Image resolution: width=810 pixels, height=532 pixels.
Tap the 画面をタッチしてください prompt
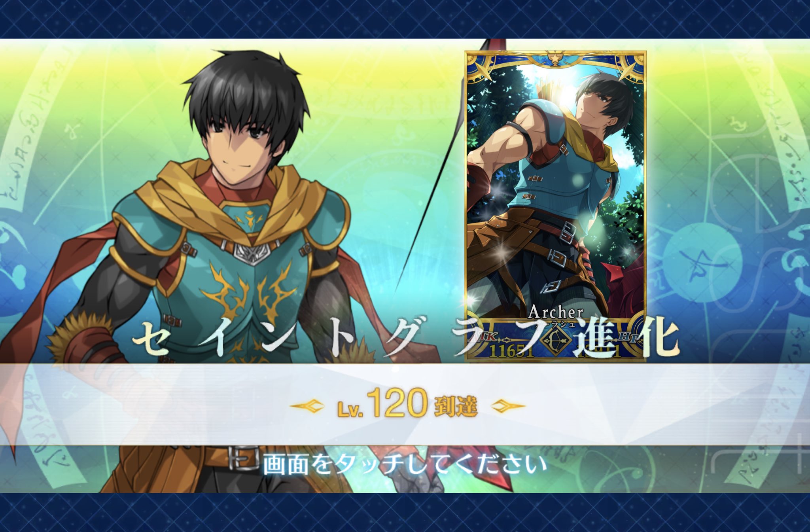404,464
